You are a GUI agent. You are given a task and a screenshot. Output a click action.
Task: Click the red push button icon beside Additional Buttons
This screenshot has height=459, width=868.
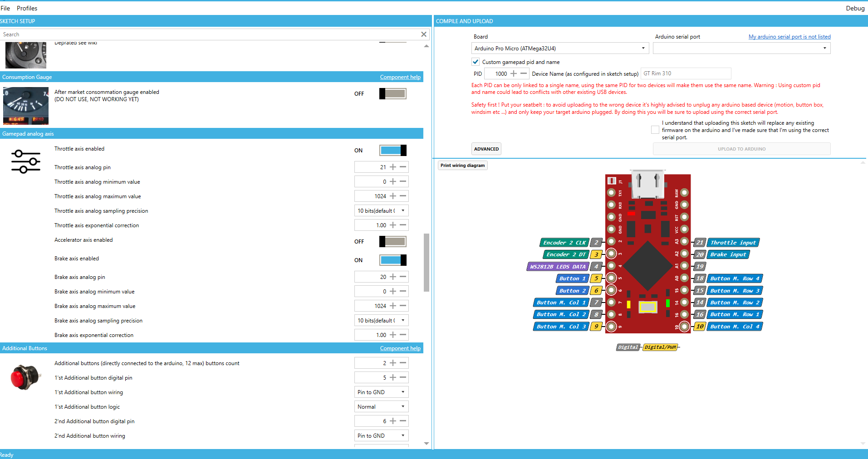coord(25,377)
